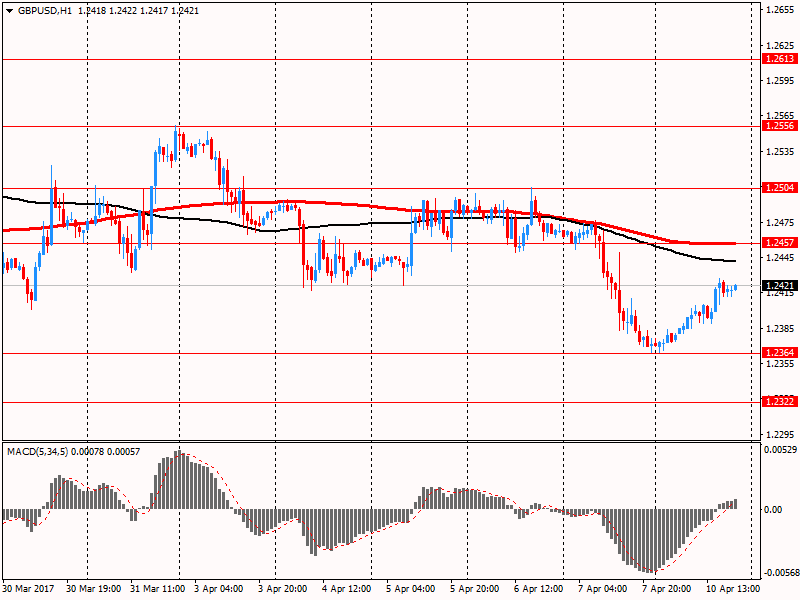Click the 1.2535 price scale value
The height and width of the screenshot is (600, 800).
pos(781,152)
